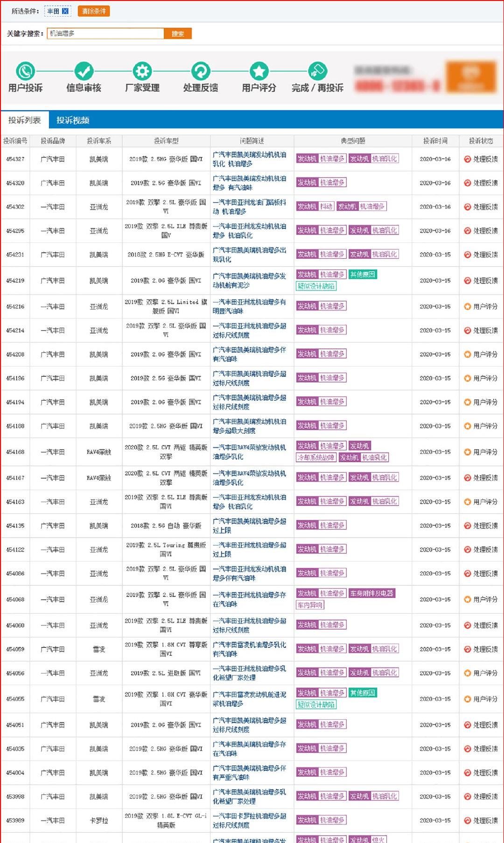Click 发动机 机油乳化 tag in row 454059

point(373,649)
